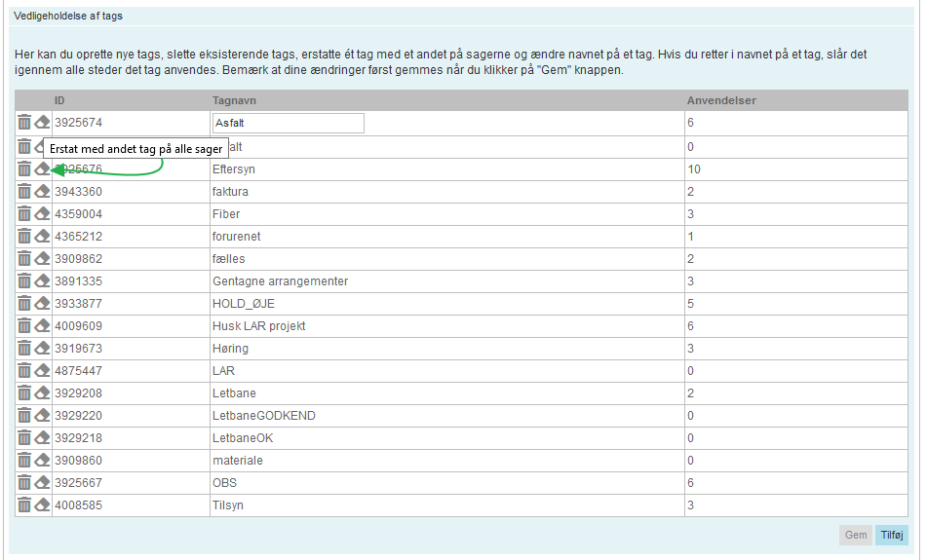Delete the Tilsyn tag

24,504
